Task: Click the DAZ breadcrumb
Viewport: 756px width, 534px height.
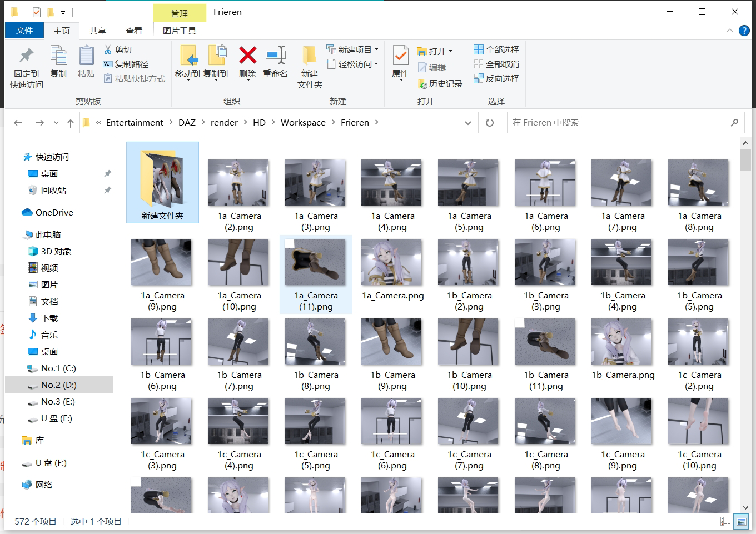Action: pos(187,123)
